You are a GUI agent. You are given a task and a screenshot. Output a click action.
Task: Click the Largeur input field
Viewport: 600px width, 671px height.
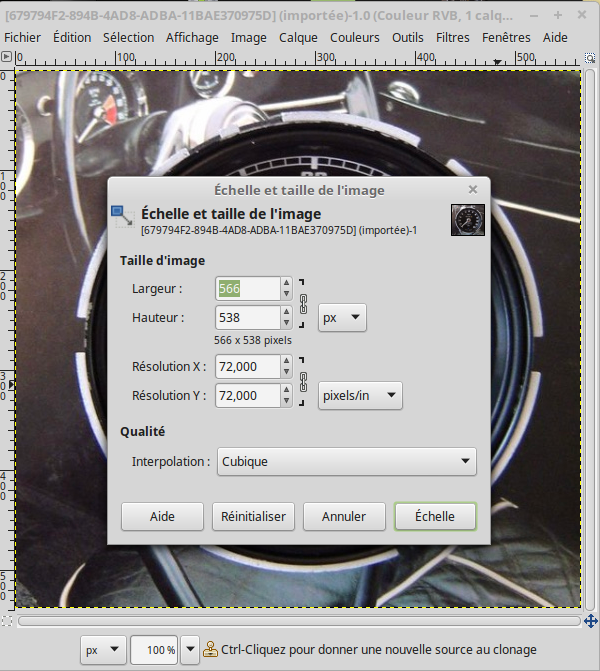click(248, 288)
